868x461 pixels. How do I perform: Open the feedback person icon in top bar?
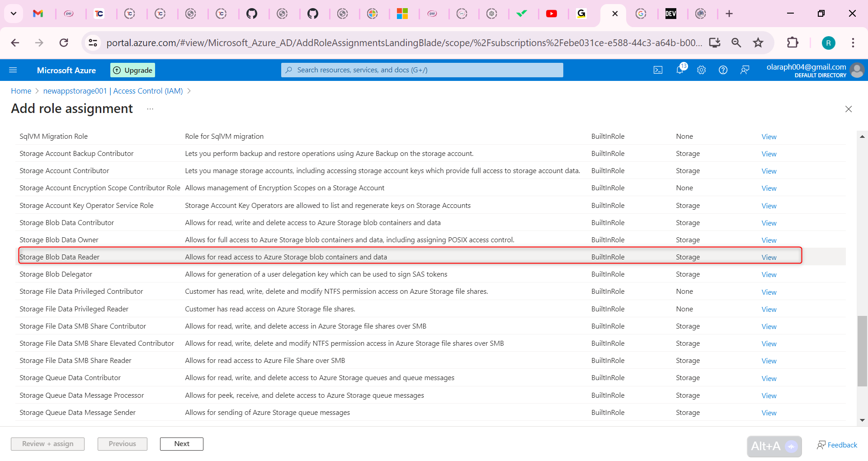[745, 70]
